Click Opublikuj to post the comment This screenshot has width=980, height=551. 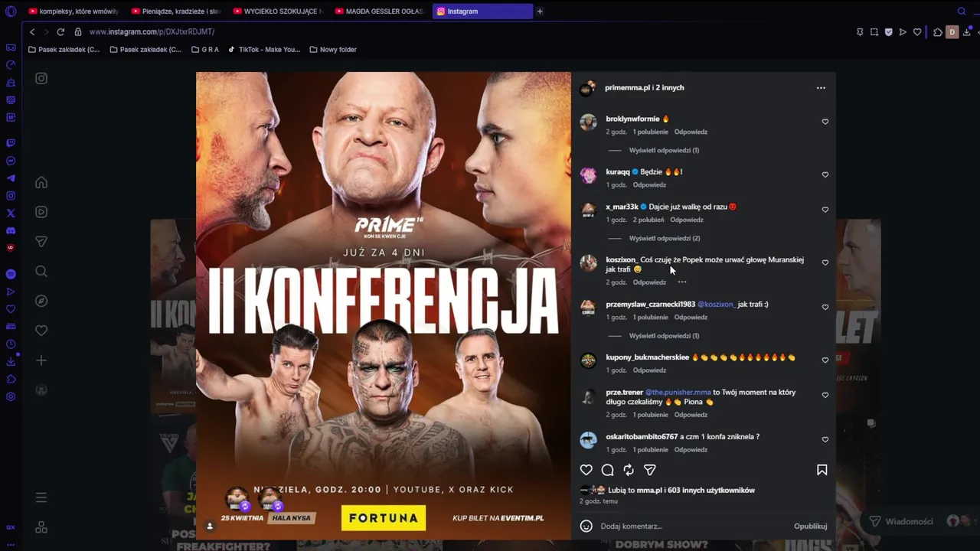[810, 527]
